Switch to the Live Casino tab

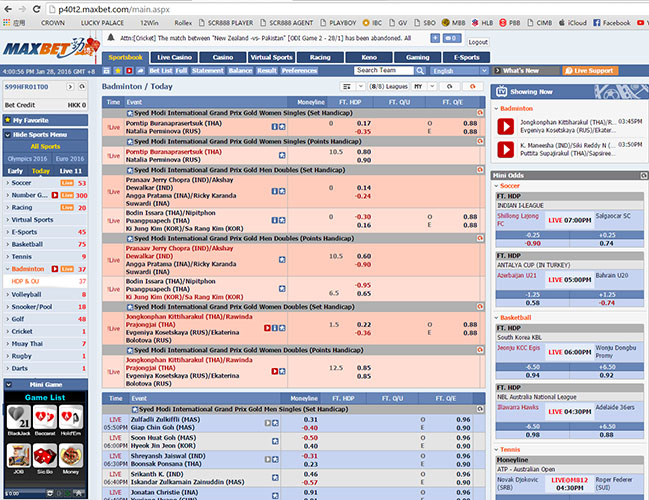174,57
